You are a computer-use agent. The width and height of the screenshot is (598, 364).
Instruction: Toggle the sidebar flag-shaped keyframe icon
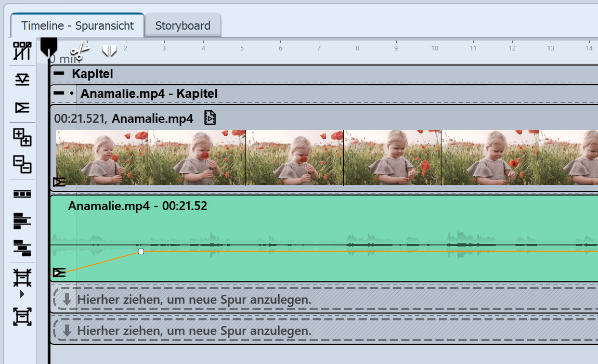(22, 108)
